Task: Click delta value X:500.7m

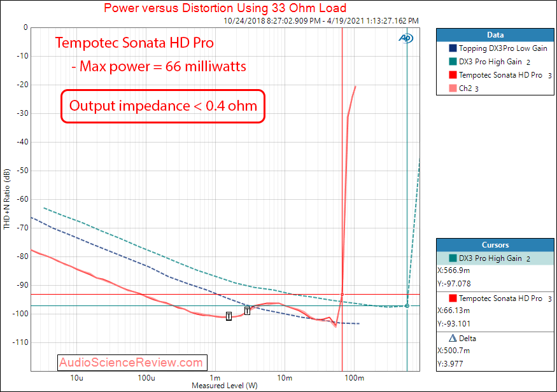Action: pos(454,351)
